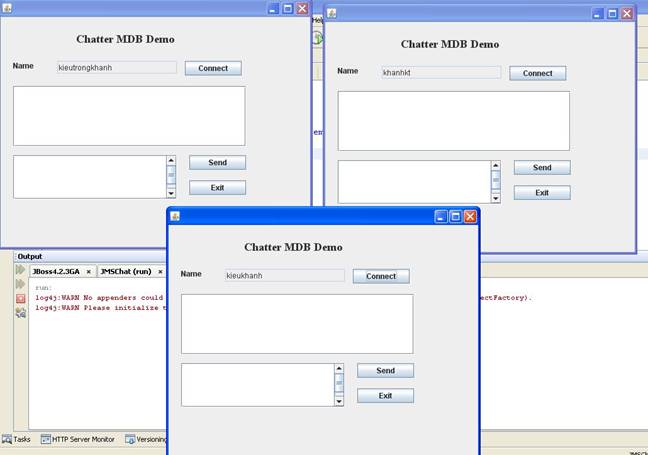
Task: Click Connect in the kieutrongkhanh window
Action: pyautogui.click(x=213, y=68)
